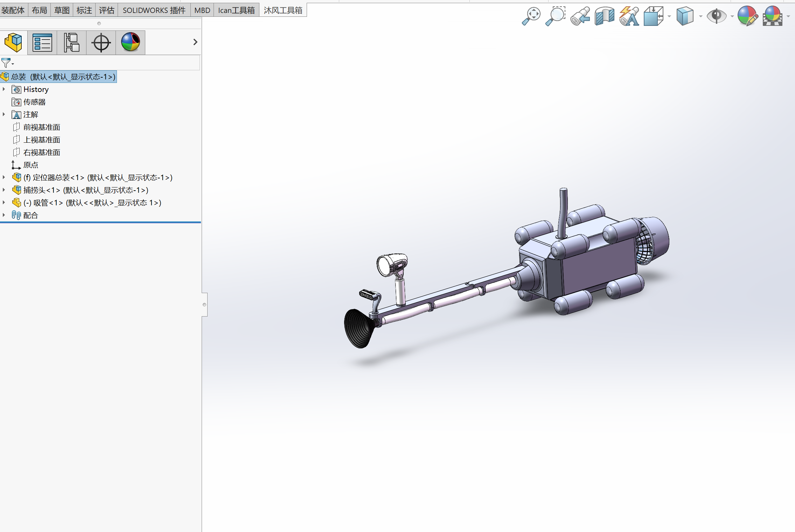Click the View Orientation cube icon
The height and width of the screenshot is (532, 795).
click(x=654, y=16)
